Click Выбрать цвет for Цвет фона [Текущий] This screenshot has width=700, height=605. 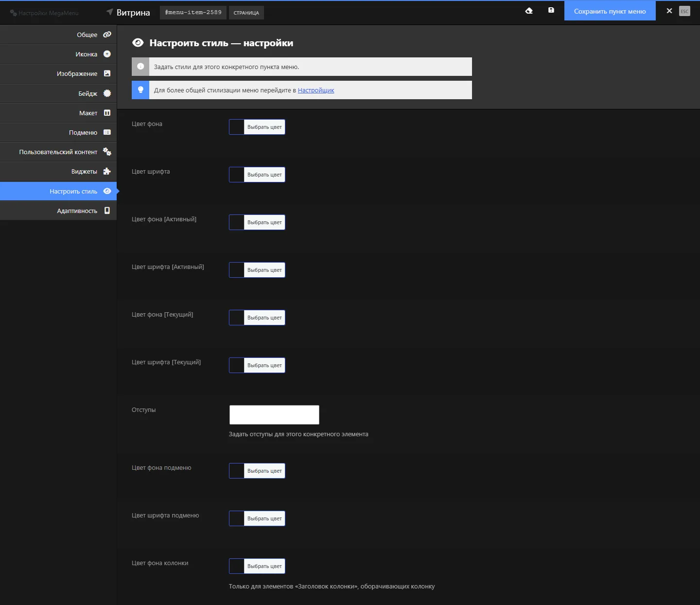tap(264, 318)
